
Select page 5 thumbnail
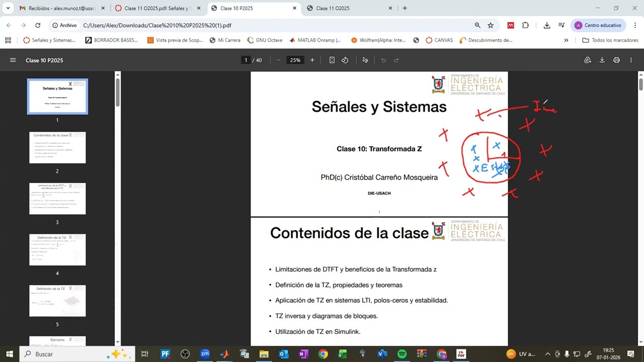(x=57, y=301)
